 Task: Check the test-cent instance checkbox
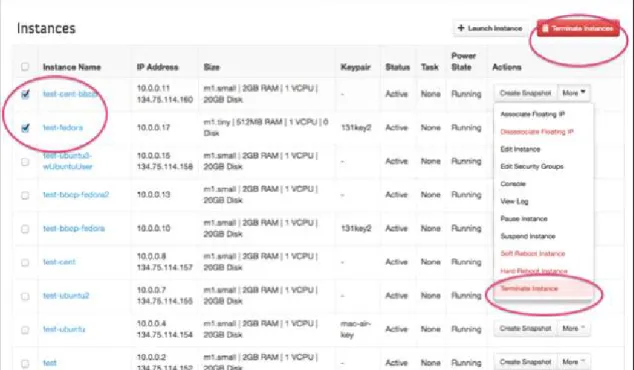click(x=25, y=262)
